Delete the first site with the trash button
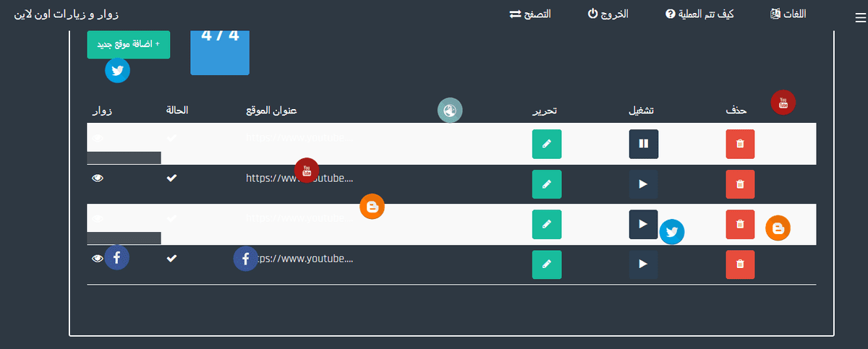The image size is (868, 349). pos(739,143)
